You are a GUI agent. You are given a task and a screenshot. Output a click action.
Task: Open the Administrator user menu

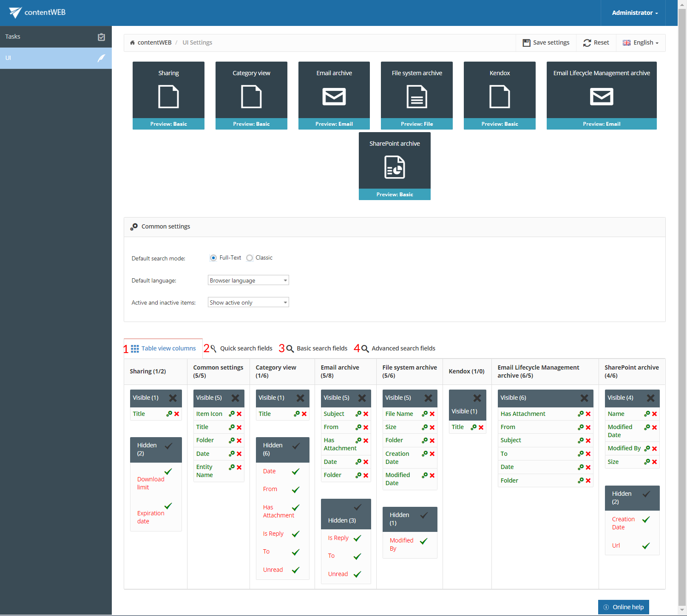635,13
